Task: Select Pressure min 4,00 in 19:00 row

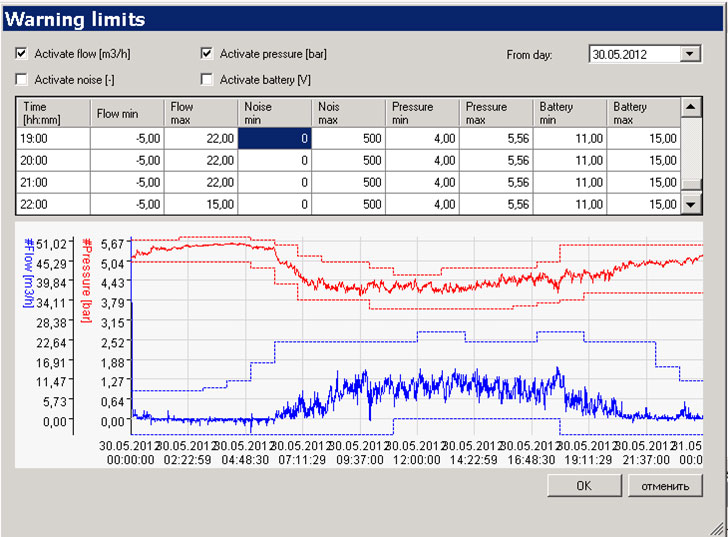Action: click(x=422, y=138)
